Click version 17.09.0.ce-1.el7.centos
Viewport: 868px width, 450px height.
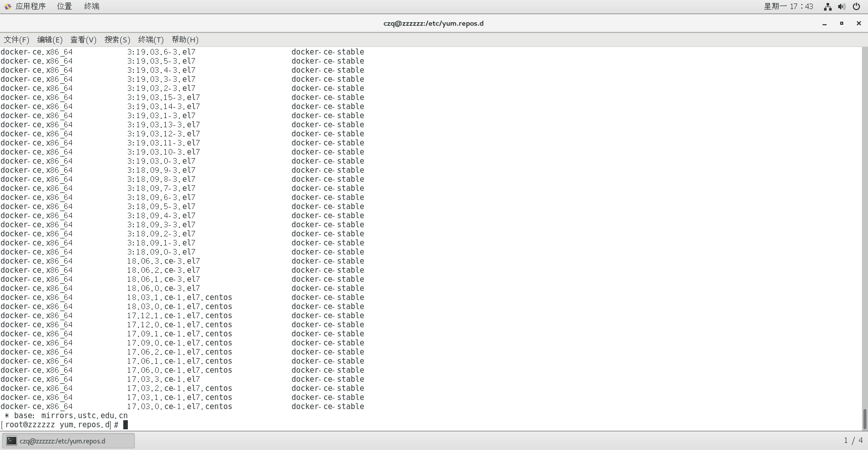point(179,343)
